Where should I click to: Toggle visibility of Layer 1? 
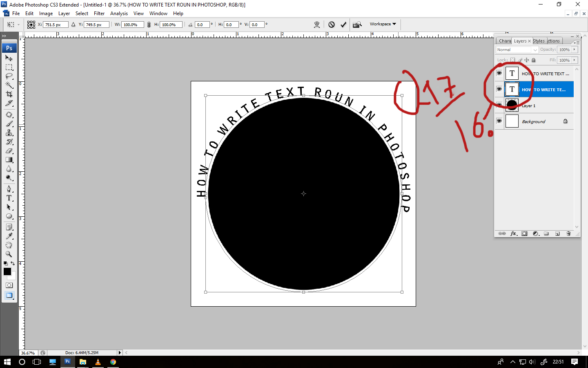(x=499, y=105)
